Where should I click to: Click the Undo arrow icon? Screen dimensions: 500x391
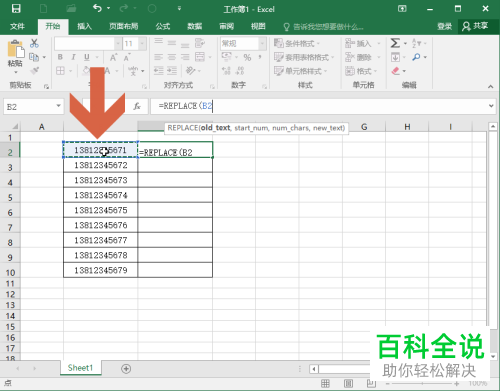pos(97,8)
